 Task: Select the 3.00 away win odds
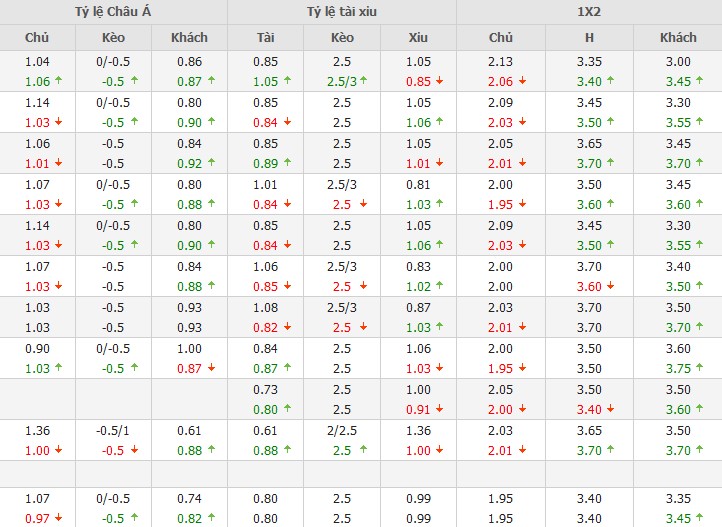(678, 62)
